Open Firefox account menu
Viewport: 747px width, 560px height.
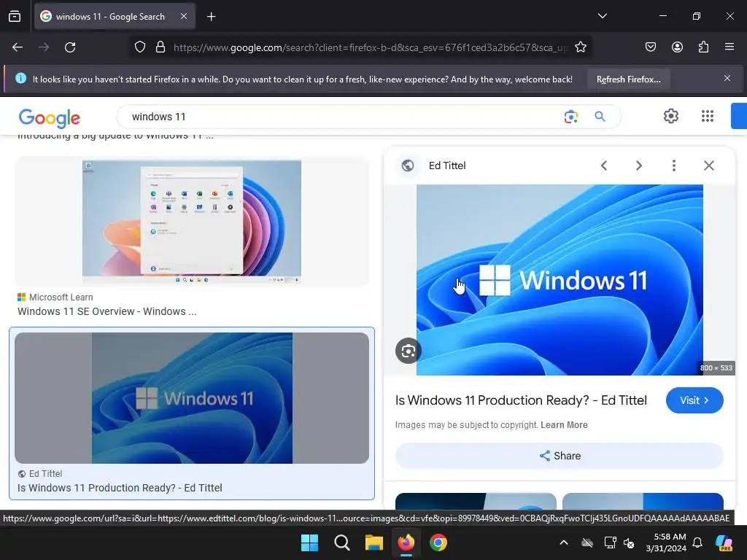click(x=677, y=47)
